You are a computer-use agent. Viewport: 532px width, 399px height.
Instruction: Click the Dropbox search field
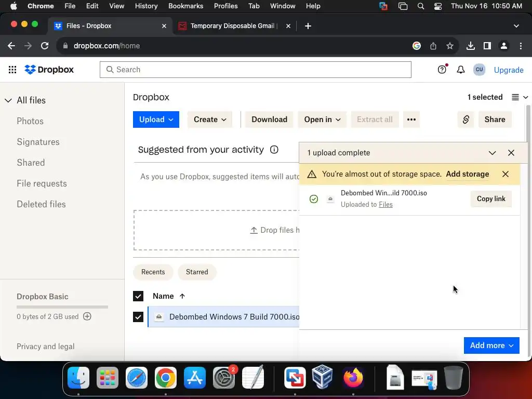click(256, 70)
